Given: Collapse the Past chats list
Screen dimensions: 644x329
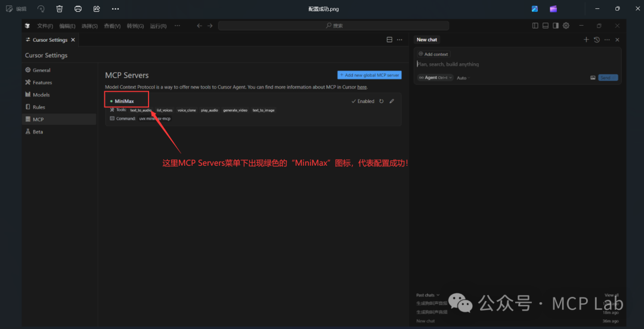Looking at the screenshot, I should click(428, 295).
